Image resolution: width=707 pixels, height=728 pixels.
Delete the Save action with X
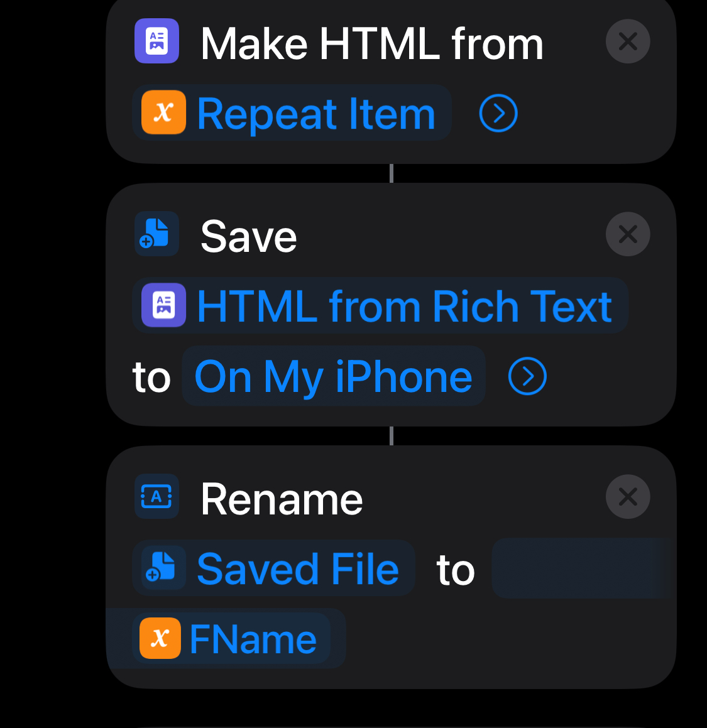click(x=627, y=234)
